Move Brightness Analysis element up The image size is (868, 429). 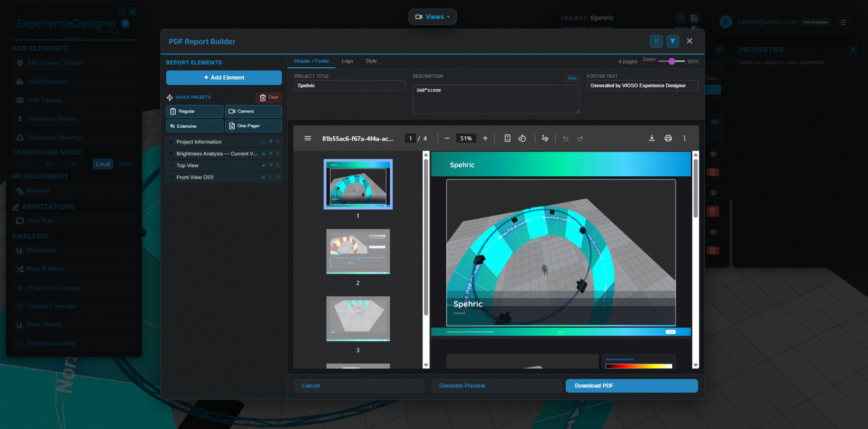[x=263, y=153]
